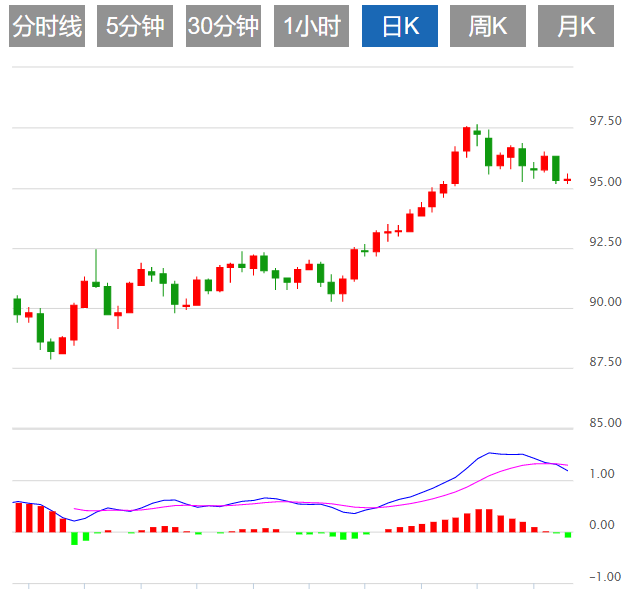
Task: Click the 95.00 price axis label
Action: (606, 182)
